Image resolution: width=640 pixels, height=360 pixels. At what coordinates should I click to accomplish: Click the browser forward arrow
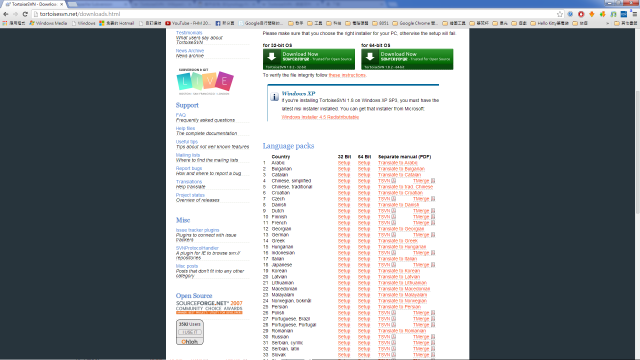[16, 14]
